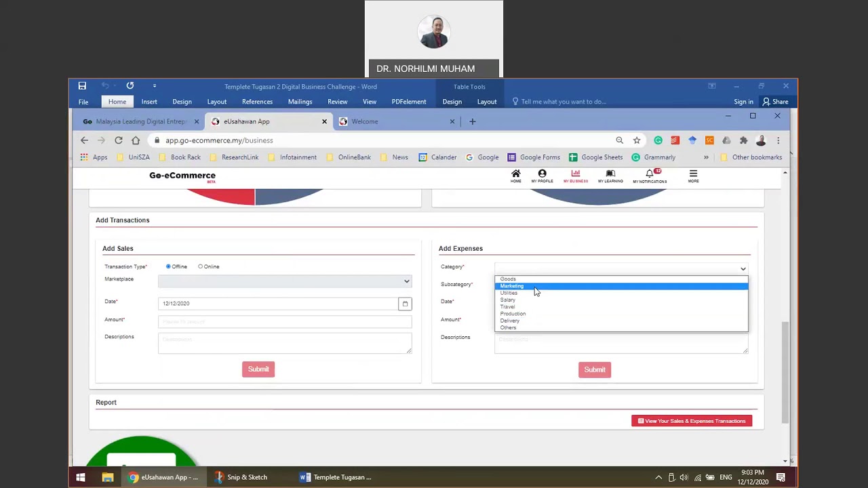Show hidden tray icons chevron
The height and width of the screenshot is (488, 868).
(658, 477)
